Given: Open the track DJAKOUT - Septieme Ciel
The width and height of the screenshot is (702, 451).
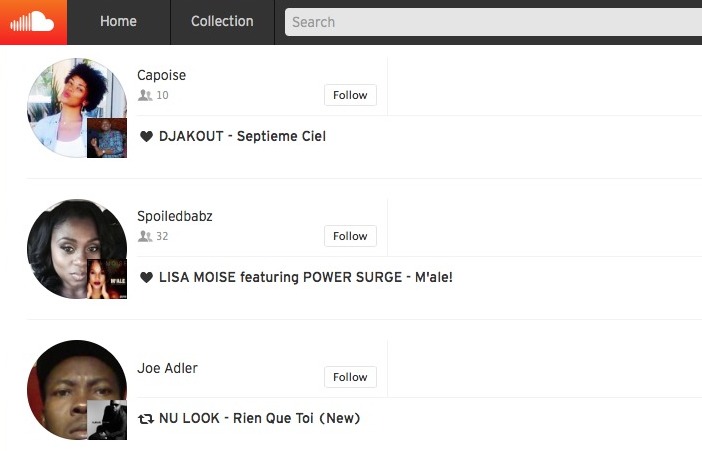Looking at the screenshot, I should pos(243,136).
